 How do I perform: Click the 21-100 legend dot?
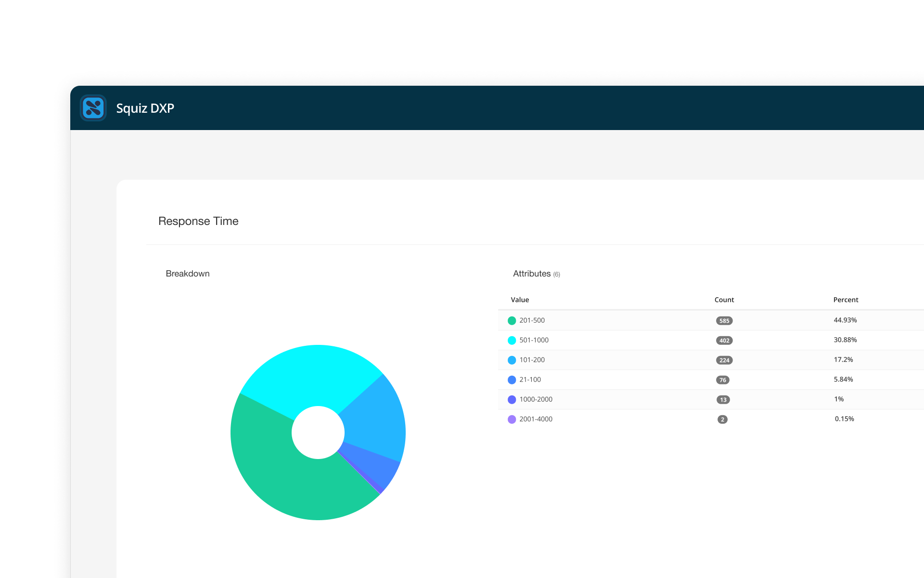point(512,380)
